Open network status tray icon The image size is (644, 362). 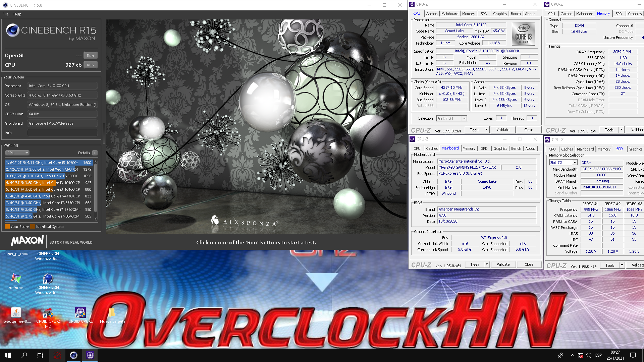click(581, 355)
